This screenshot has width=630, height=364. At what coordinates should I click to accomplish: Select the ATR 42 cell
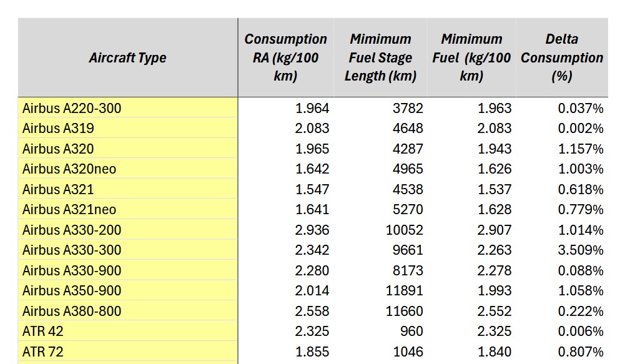[x=128, y=332]
